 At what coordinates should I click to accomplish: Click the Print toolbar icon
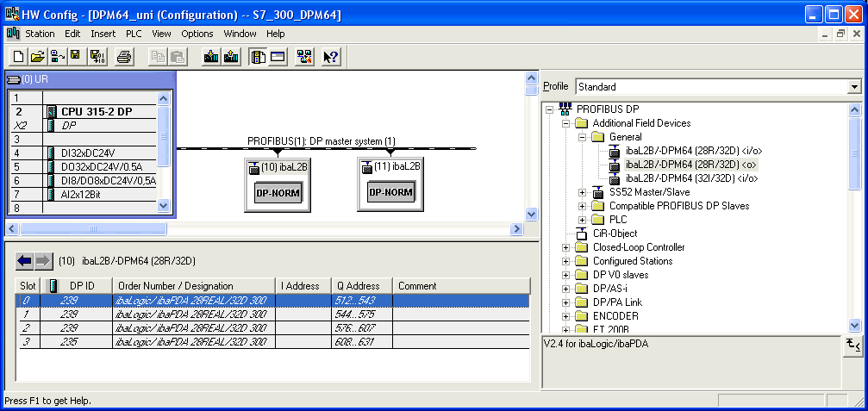tap(124, 57)
